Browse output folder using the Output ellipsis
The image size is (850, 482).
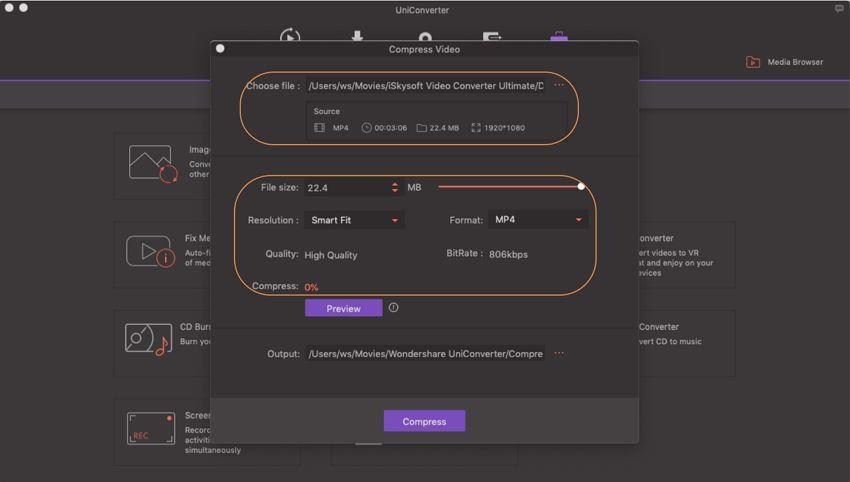coord(559,354)
